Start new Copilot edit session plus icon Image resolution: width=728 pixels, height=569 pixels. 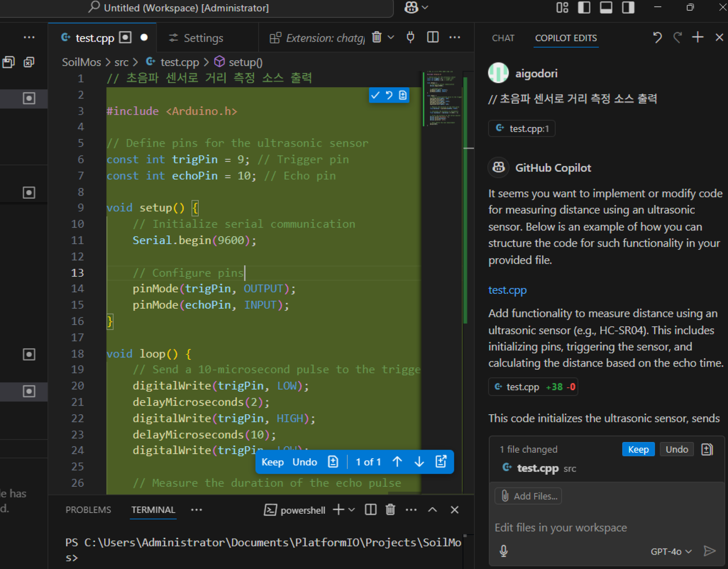coord(698,37)
